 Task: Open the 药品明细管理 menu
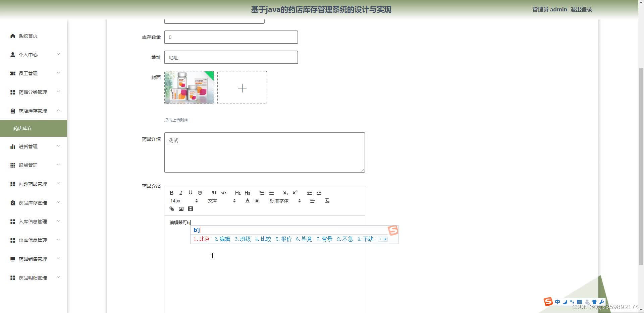click(34, 278)
